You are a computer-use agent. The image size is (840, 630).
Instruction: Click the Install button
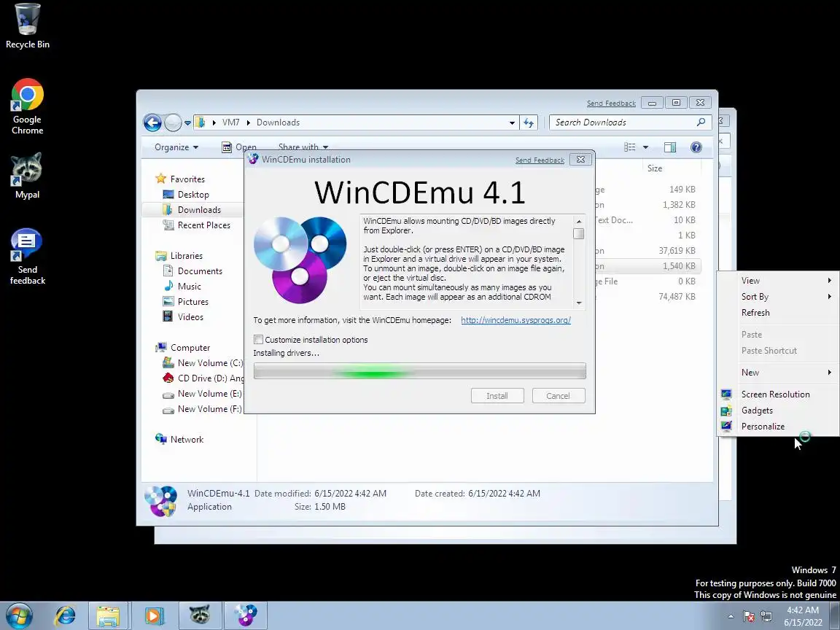[497, 396]
